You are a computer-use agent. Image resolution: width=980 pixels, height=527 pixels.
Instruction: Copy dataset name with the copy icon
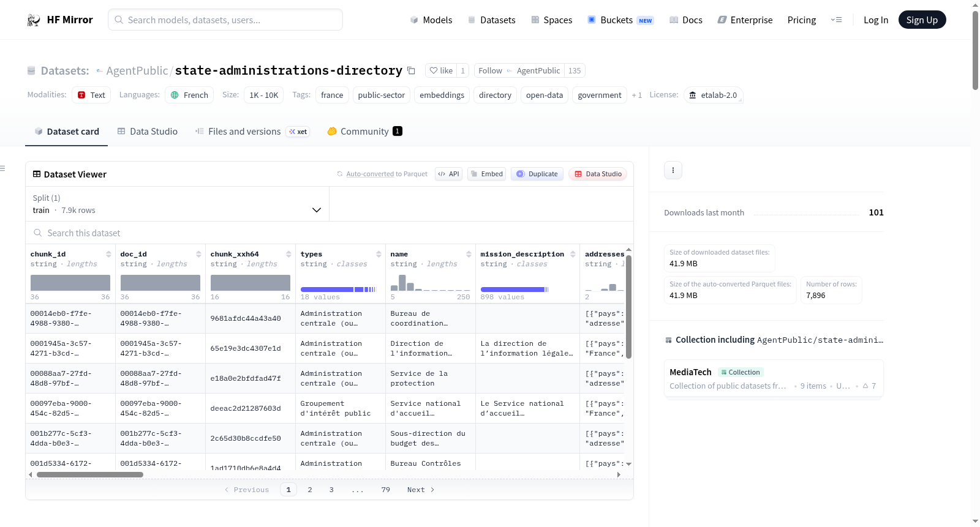point(411,71)
